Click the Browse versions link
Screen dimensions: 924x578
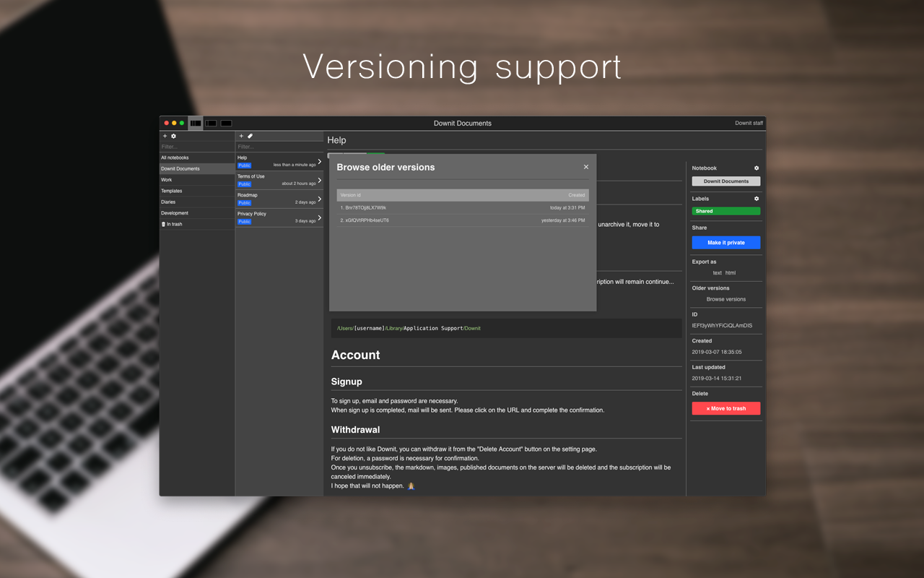click(726, 299)
